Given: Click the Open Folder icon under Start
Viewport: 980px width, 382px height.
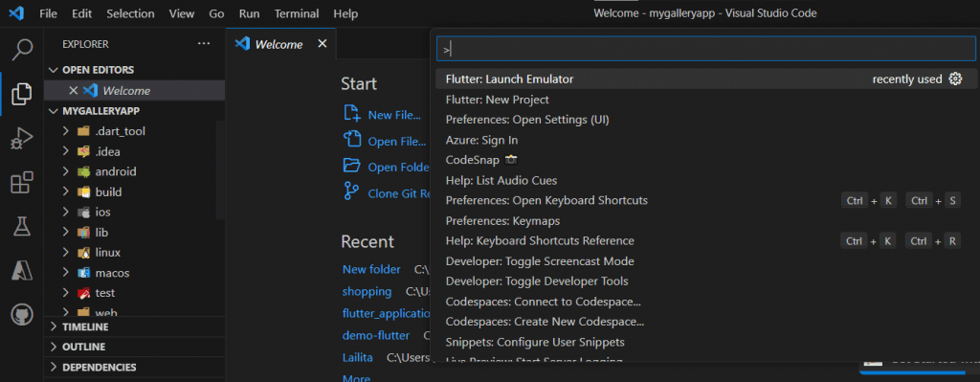Looking at the screenshot, I should click(352, 166).
